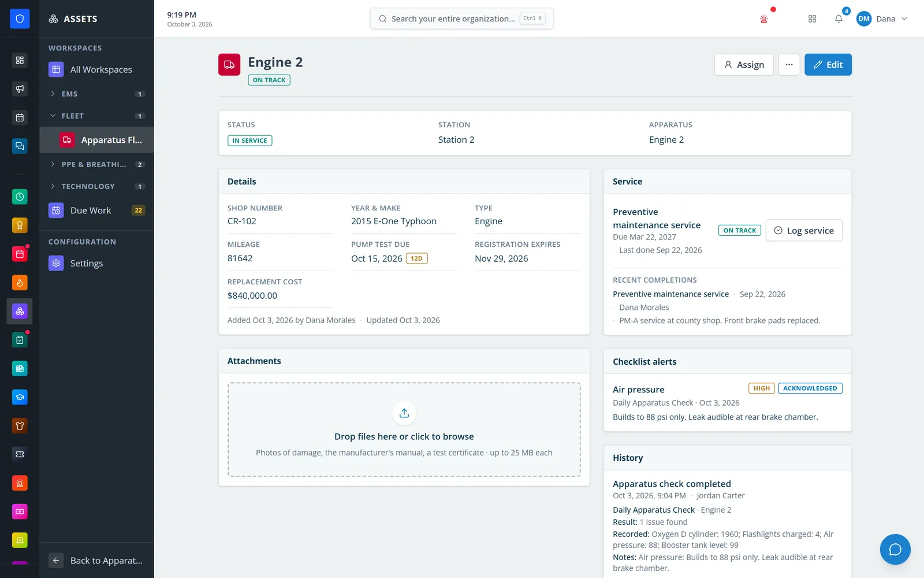Open the green clipboard check icon

20,340
